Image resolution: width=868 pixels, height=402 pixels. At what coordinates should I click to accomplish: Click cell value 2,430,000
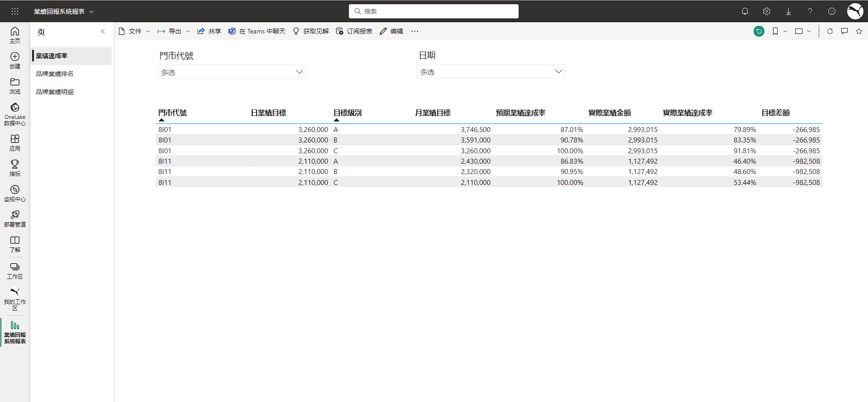tap(475, 161)
